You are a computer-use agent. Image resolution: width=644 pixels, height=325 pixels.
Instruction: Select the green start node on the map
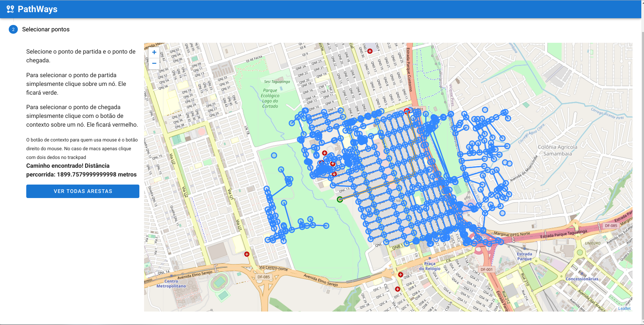(x=340, y=199)
